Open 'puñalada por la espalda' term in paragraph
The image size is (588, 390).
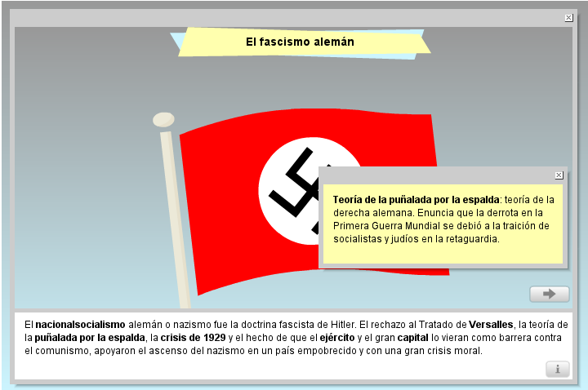(x=90, y=337)
